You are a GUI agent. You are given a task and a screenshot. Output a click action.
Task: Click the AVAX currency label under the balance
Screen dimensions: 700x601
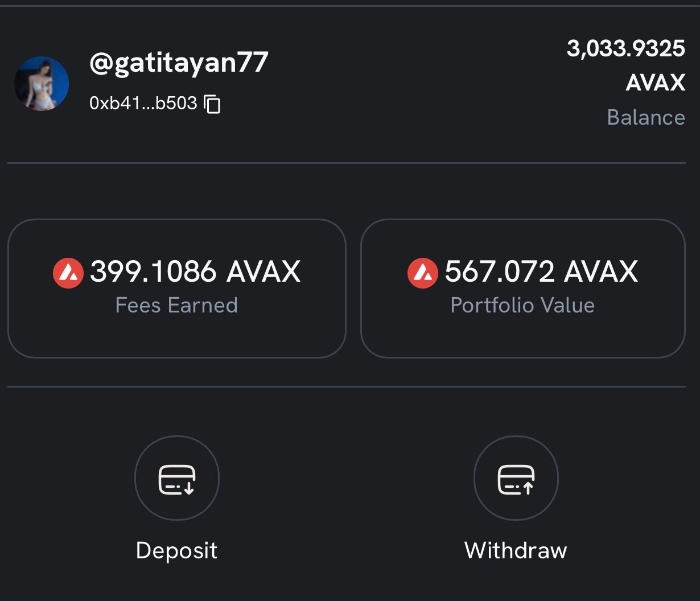click(655, 83)
